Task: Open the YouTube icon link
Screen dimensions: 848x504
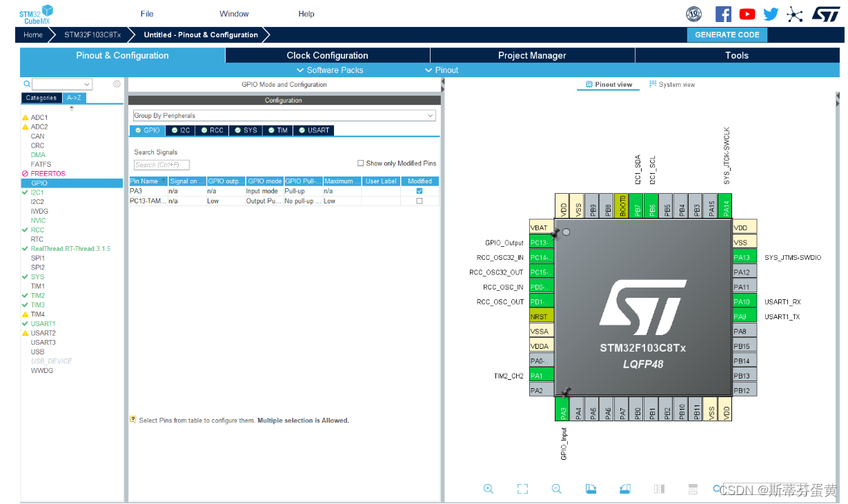Action: (x=747, y=14)
